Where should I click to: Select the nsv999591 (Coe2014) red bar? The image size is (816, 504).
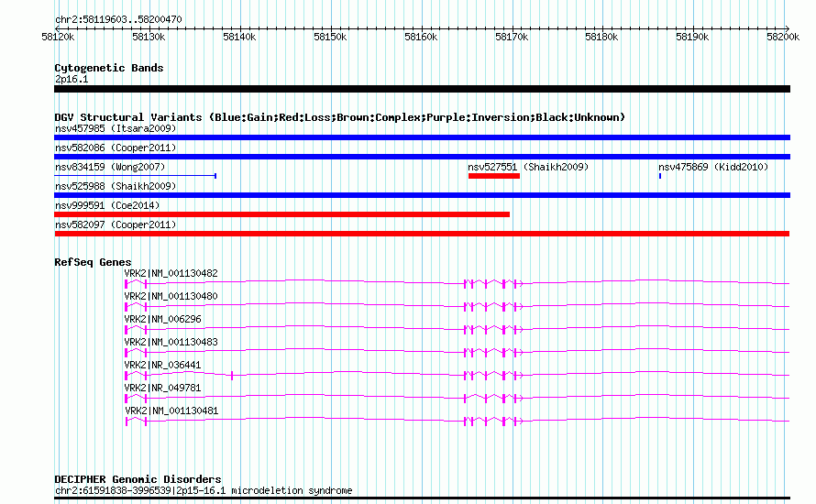coord(282,214)
